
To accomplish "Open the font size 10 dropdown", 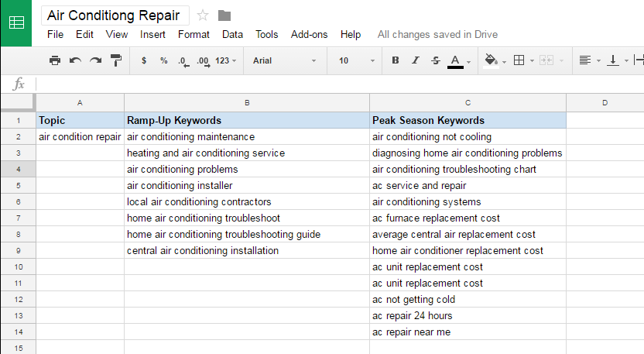I will 357,60.
